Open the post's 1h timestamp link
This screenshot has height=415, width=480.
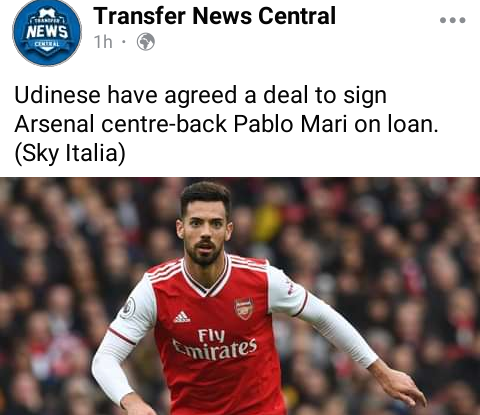(103, 42)
